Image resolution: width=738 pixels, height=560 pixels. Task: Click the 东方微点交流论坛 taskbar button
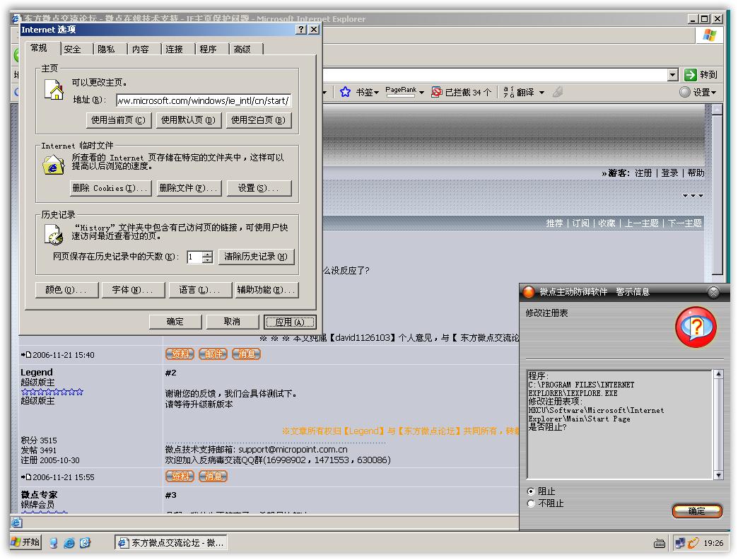pyautogui.click(x=171, y=542)
